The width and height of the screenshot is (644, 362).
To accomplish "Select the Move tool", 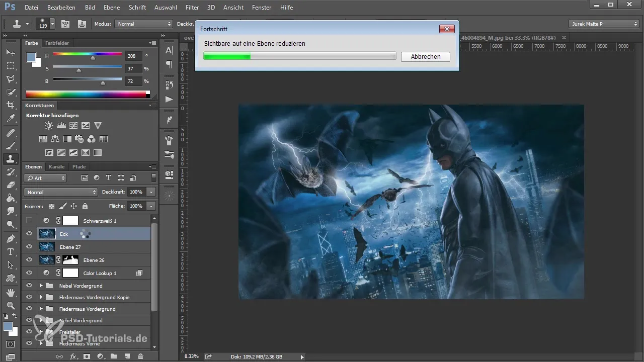I will tap(11, 52).
